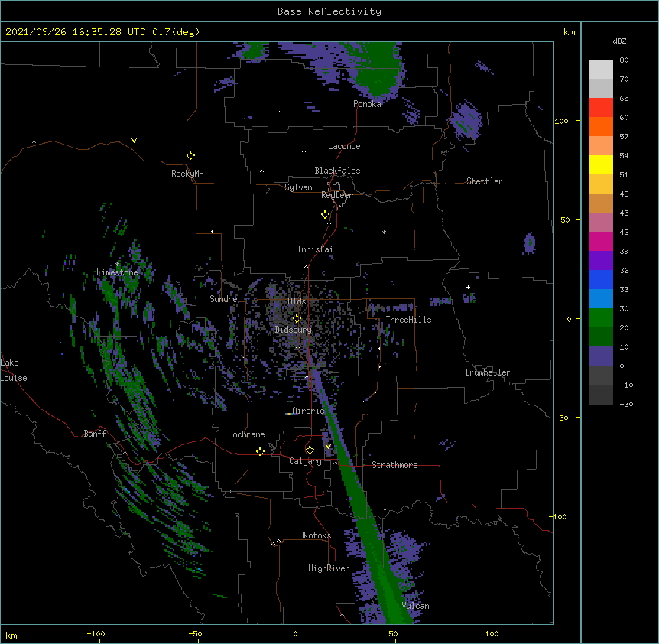
Task: Click the small purple echo east of Innisfail near 50 km
Action: tap(529, 242)
